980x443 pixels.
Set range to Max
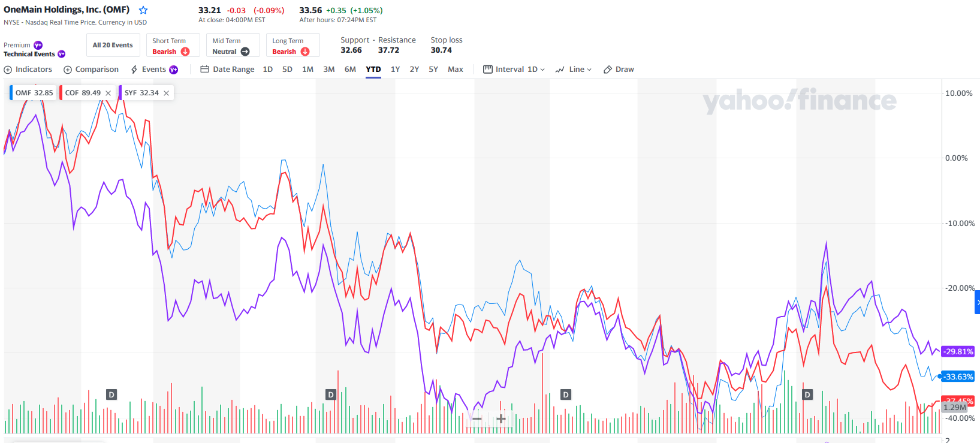tap(456, 70)
